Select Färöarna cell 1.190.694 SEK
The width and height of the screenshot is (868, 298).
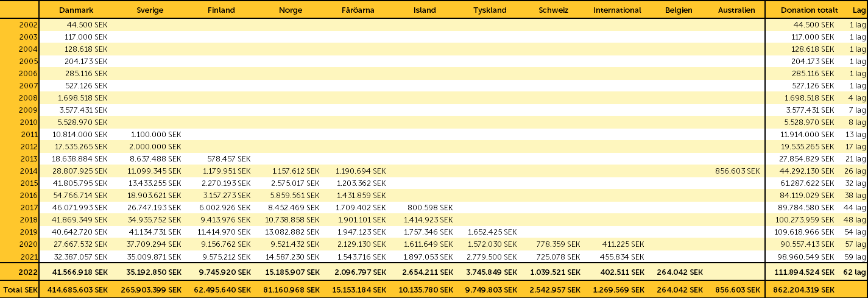(361, 171)
